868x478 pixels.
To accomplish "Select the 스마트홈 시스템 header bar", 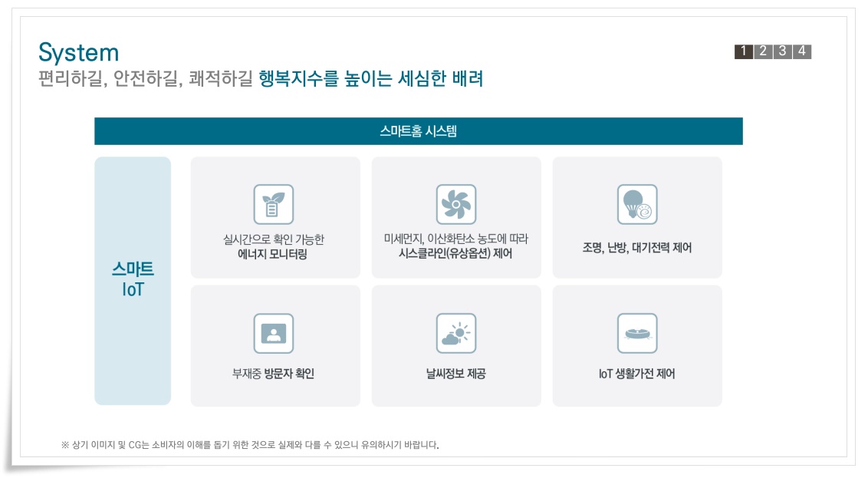I will 419,131.
